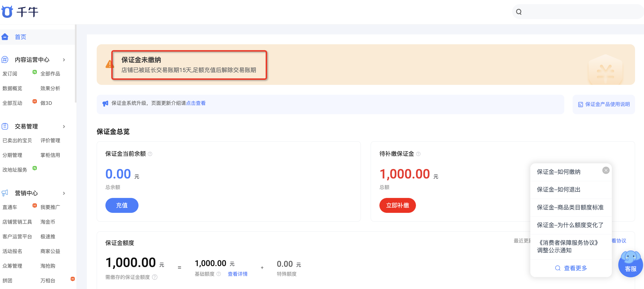Open 已卖出的宝贝 in the sidebar
This screenshot has height=289, width=644.
[17, 141]
